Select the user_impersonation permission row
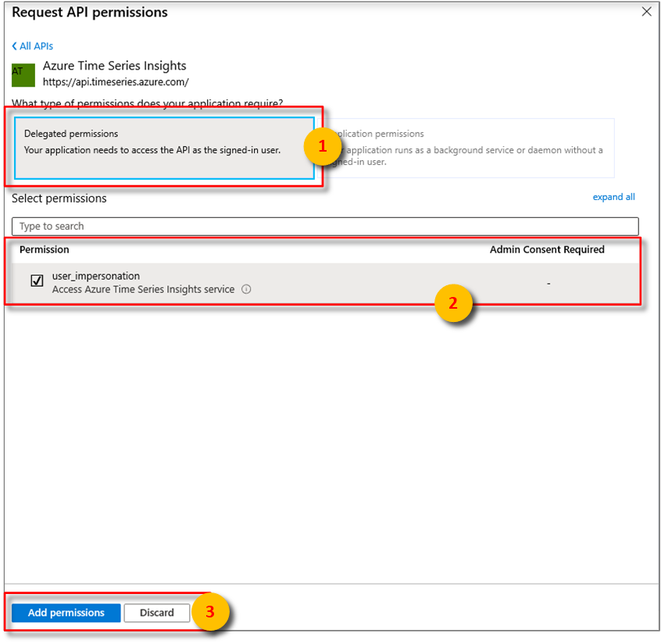The image size is (661, 644). [x=313, y=281]
